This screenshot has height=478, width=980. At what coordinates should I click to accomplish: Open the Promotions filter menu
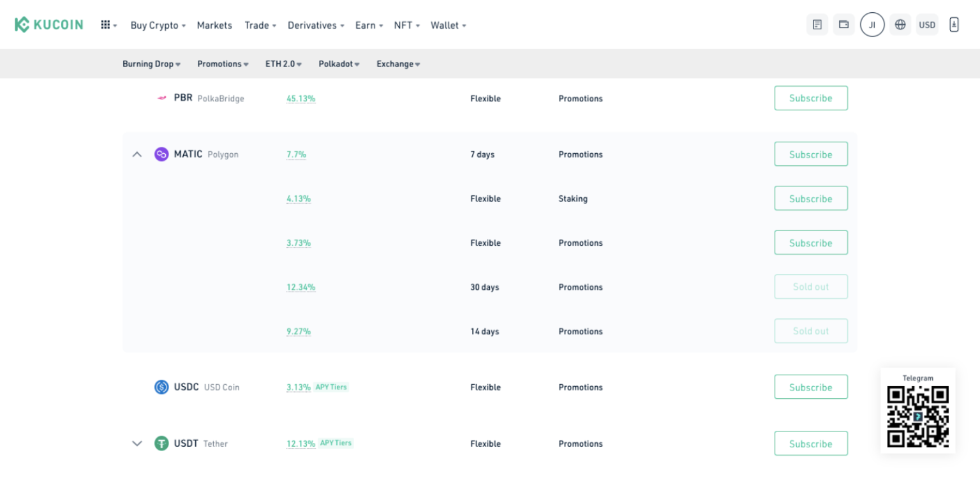click(x=222, y=64)
